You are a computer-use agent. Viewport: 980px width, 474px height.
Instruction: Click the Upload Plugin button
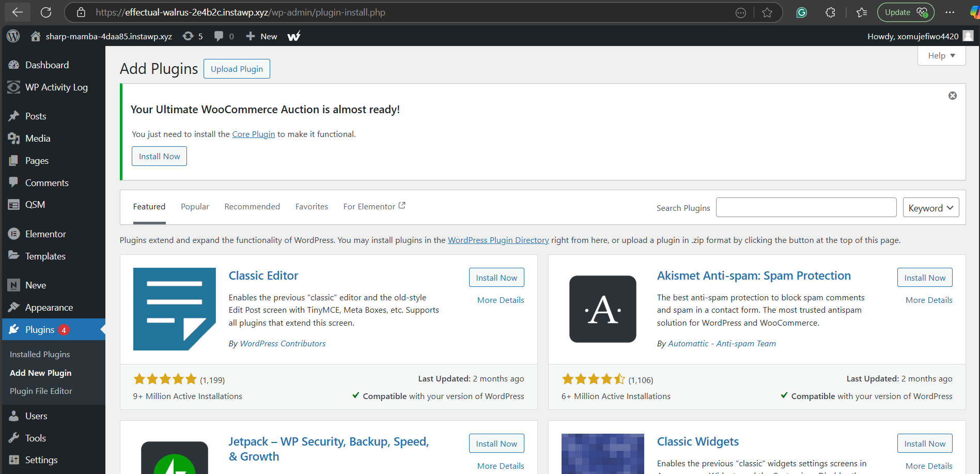point(237,69)
